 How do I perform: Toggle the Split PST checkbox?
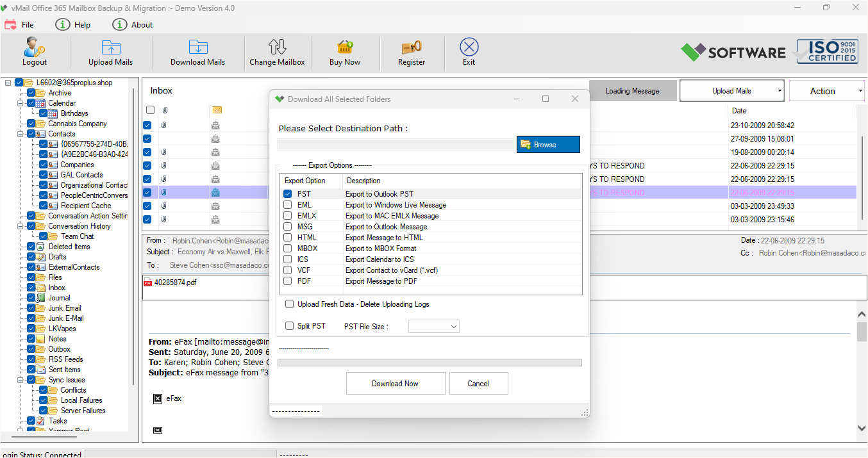coord(290,326)
